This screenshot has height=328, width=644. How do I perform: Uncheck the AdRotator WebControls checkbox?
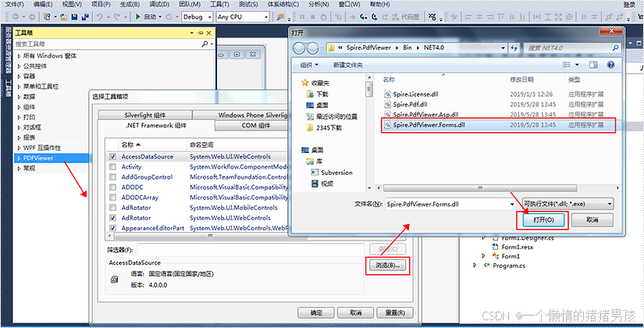[x=112, y=218]
